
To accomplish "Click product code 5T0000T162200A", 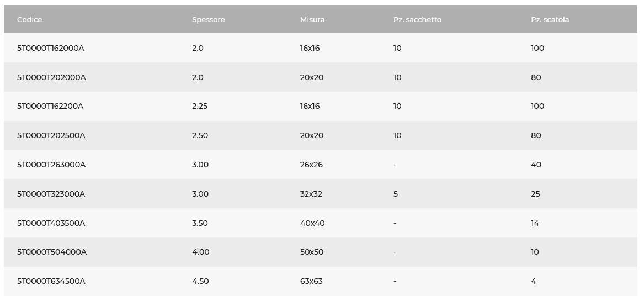I will click(x=50, y=106).
